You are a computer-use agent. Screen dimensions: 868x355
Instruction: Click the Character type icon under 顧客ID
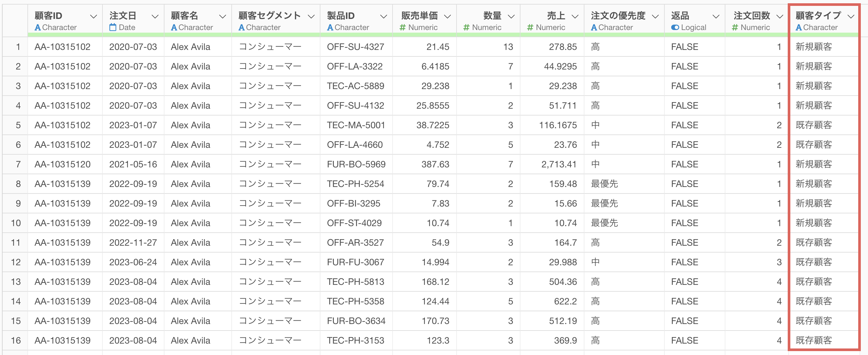click(x=38, y=28)
